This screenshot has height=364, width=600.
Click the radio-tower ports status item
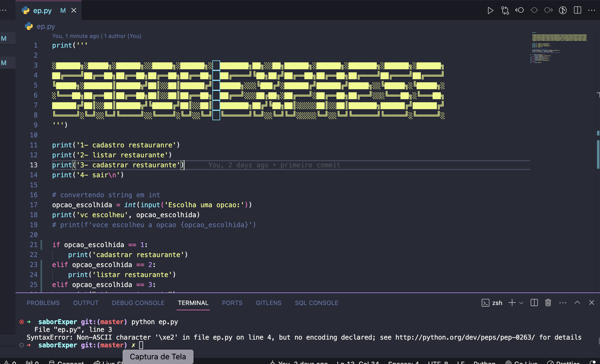(32, 362)
